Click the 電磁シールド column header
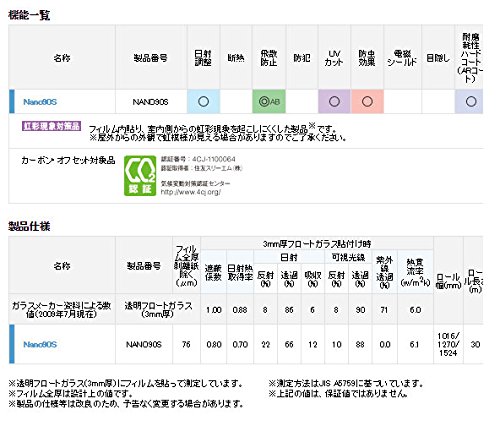Screen dimensions: 500x426 [x=402, y=58]
